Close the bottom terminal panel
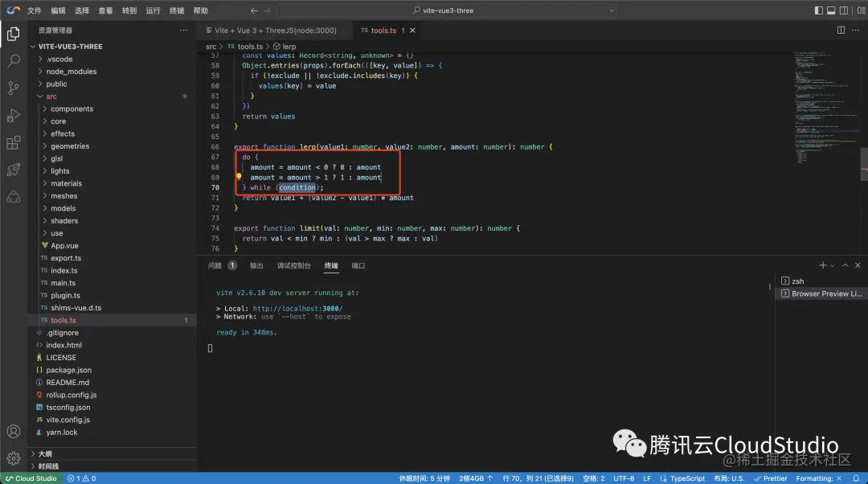This screenshot has width=868, height=484. 858,265
